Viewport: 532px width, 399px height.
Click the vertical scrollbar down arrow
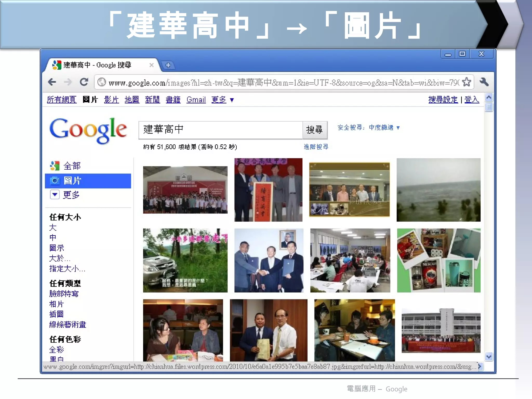click(489, 357)
